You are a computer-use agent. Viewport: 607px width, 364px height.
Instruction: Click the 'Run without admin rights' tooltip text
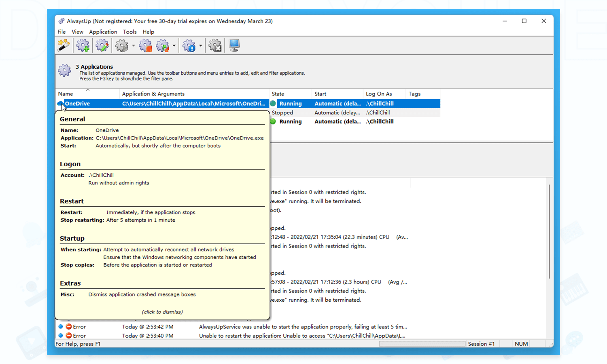click(x=119, y=183)
